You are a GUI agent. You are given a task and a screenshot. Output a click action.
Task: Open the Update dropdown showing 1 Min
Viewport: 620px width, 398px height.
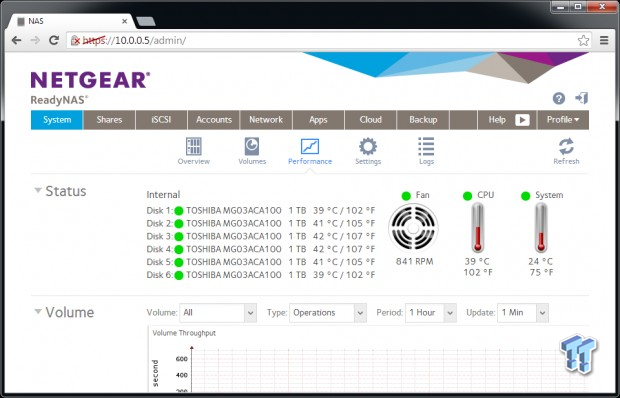point(523,313)
